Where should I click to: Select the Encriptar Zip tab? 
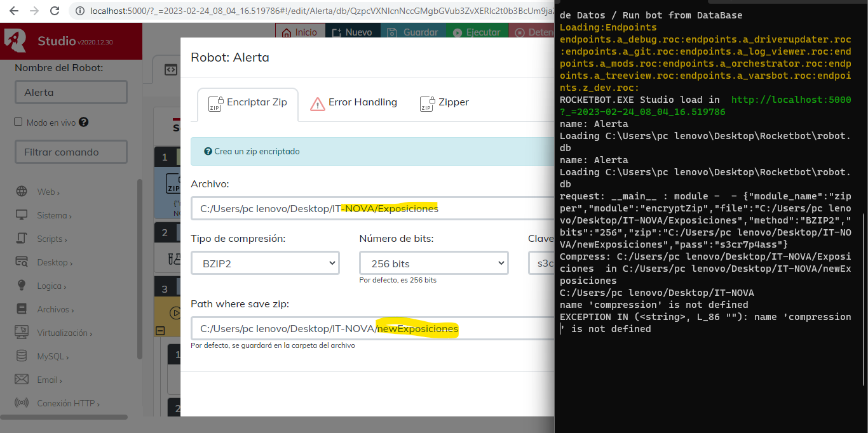coord(247,103)
